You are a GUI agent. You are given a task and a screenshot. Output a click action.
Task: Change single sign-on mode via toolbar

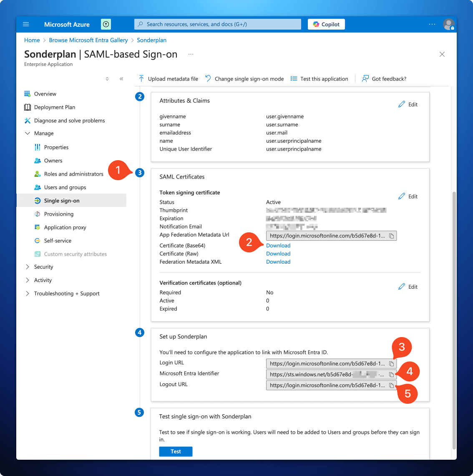click(x=244, y=78)
